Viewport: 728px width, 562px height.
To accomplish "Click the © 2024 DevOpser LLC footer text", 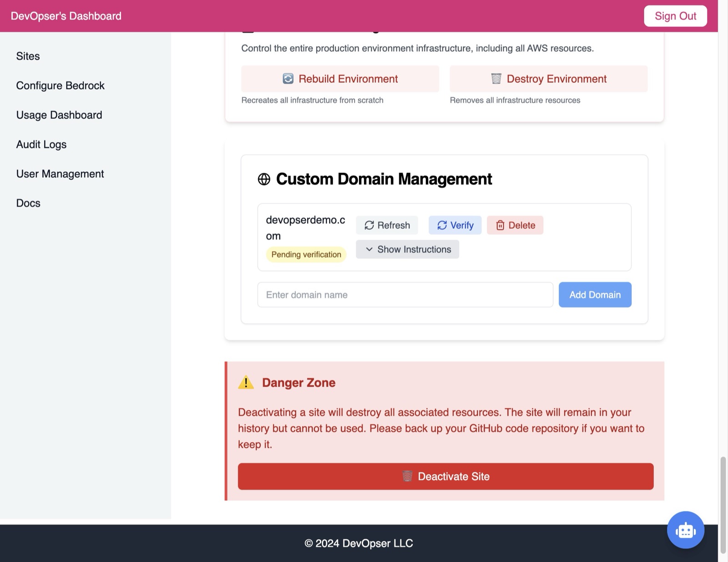I will [x=359, y=543].
